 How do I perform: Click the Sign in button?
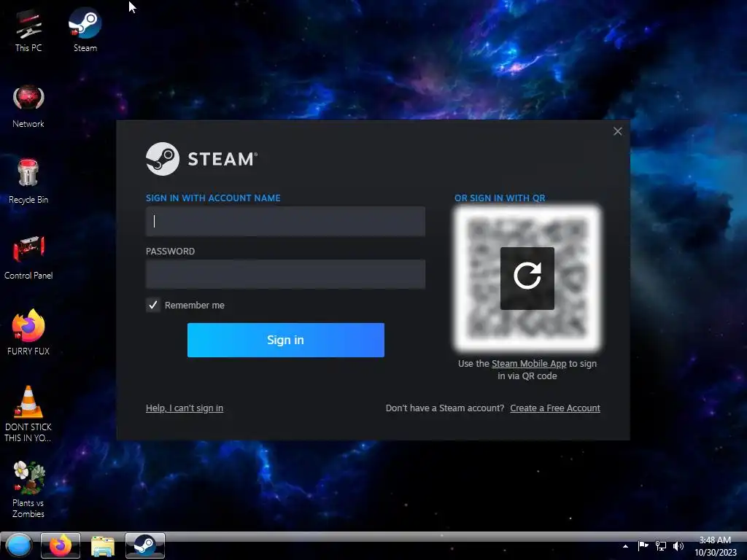(x=286, y=340)
